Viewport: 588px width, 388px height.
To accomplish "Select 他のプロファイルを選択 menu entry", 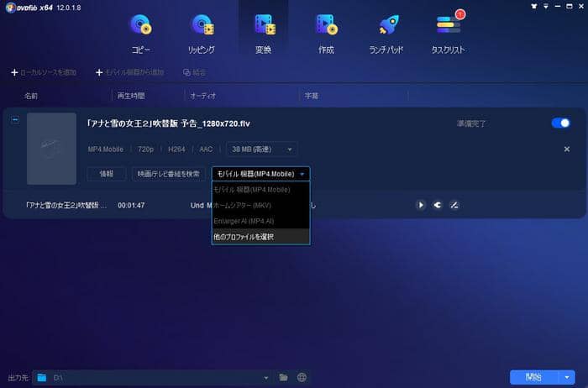I will click(x=261, y=237).
